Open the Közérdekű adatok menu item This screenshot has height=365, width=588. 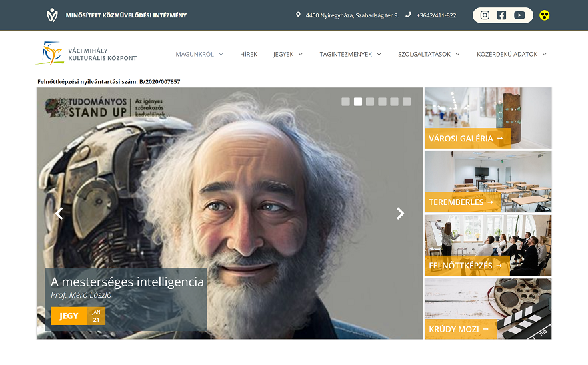point(507,54)
